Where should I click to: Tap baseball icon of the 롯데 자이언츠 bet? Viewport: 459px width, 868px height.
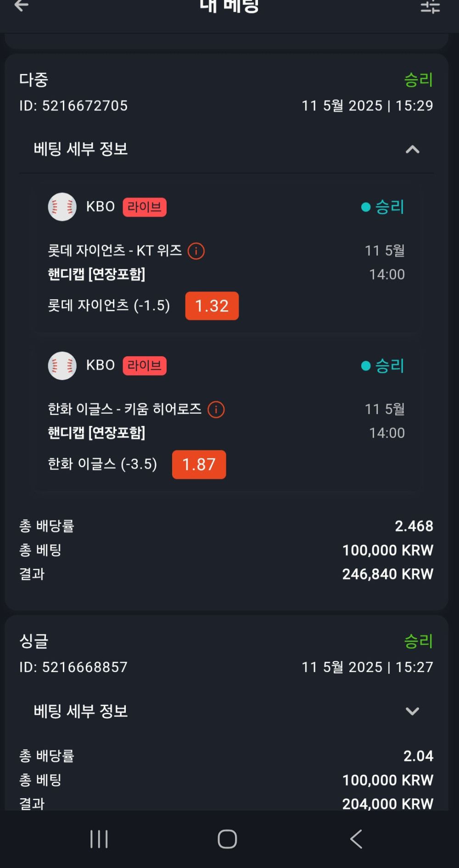click(x=62, y=207)
